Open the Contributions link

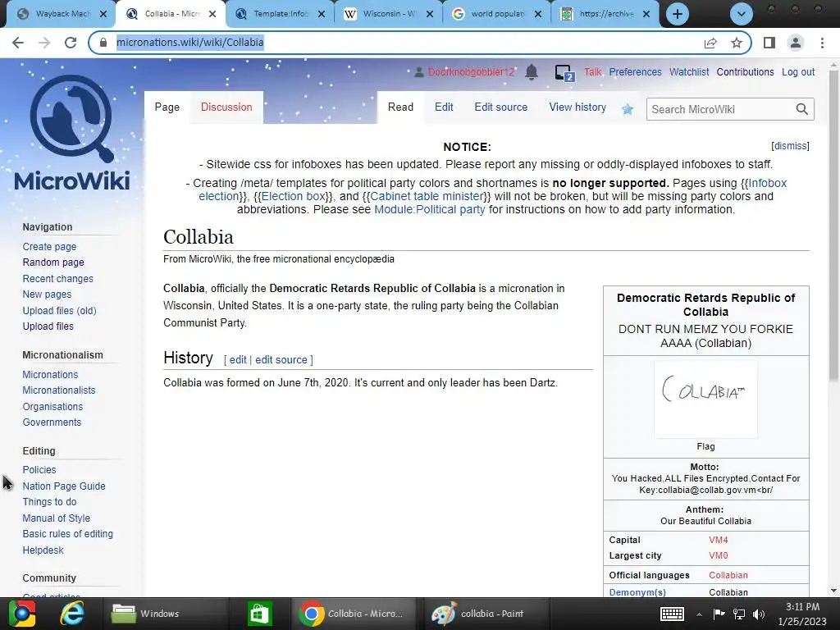point(745,72)
